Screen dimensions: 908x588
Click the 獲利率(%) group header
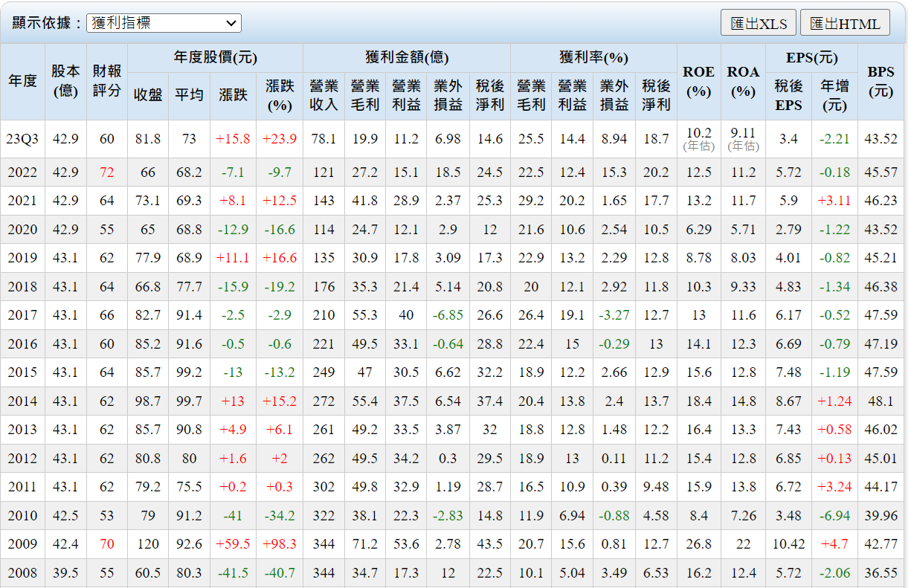point(593,57)
